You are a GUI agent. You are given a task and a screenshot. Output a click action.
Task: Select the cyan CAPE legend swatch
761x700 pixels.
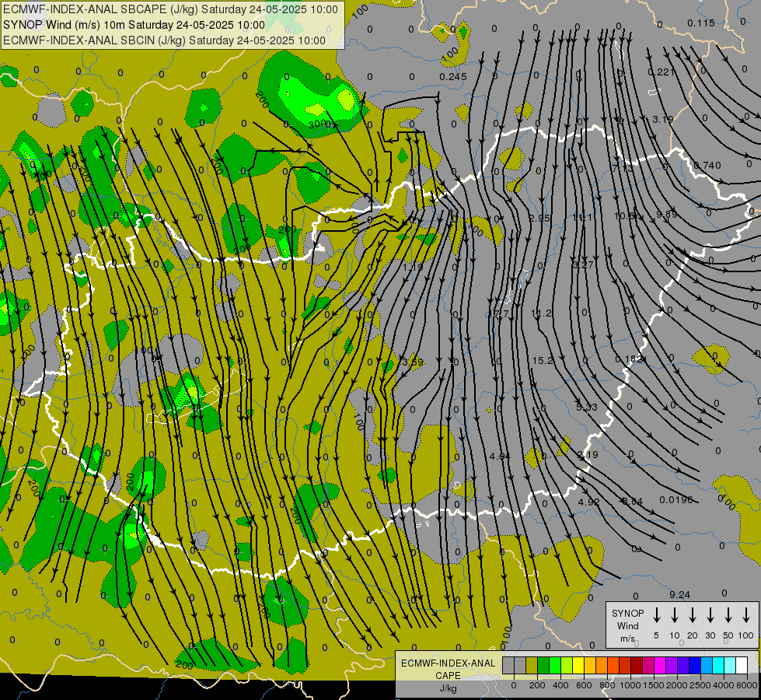click(719, 665)
